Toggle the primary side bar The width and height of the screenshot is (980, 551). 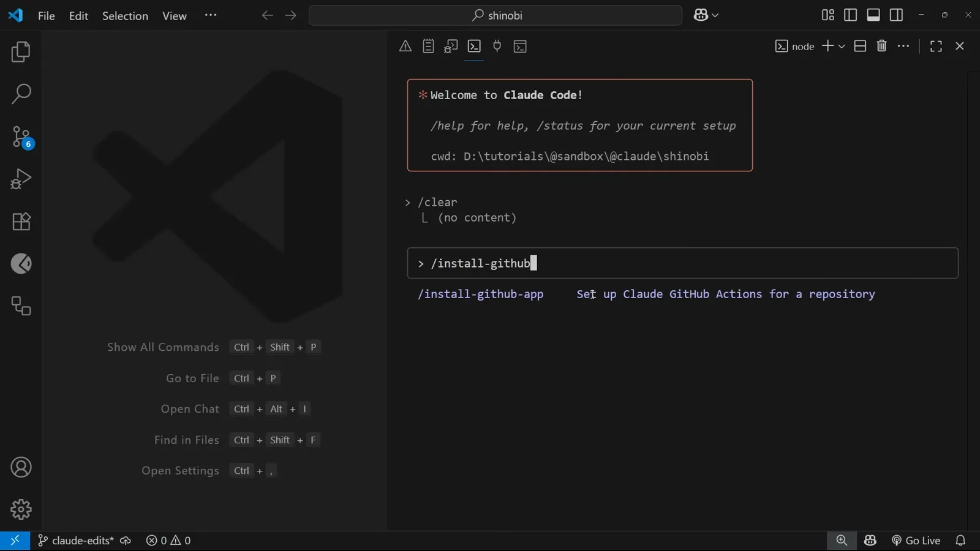point(850,15)
